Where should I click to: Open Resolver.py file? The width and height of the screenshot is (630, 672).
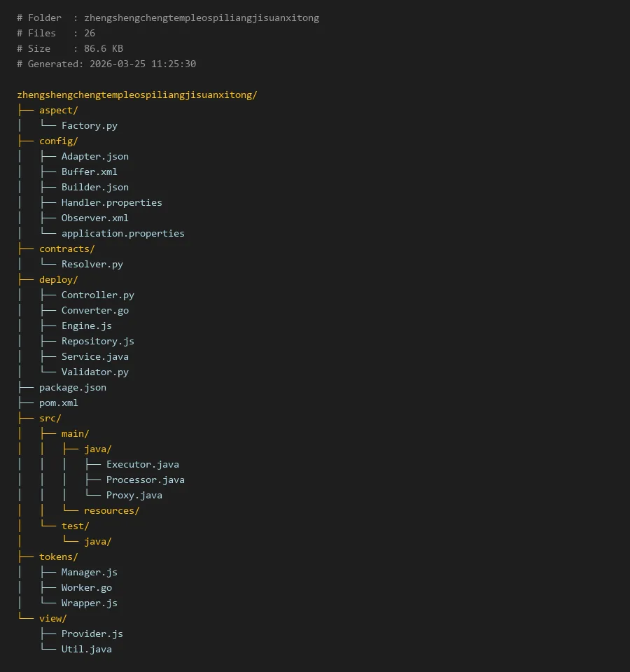click(92, 264)
